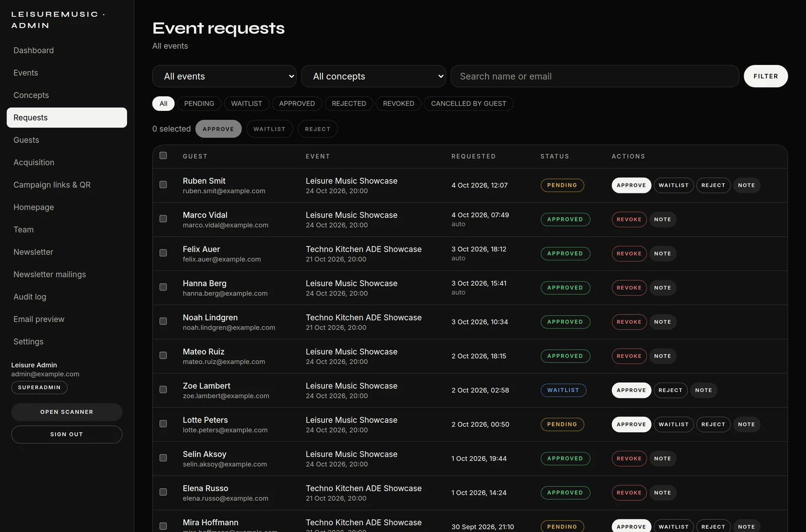Select the checkbox for Lotte Peters
Image resolution: width=806 pixels, height=532 pixels.
pos(163,424)
